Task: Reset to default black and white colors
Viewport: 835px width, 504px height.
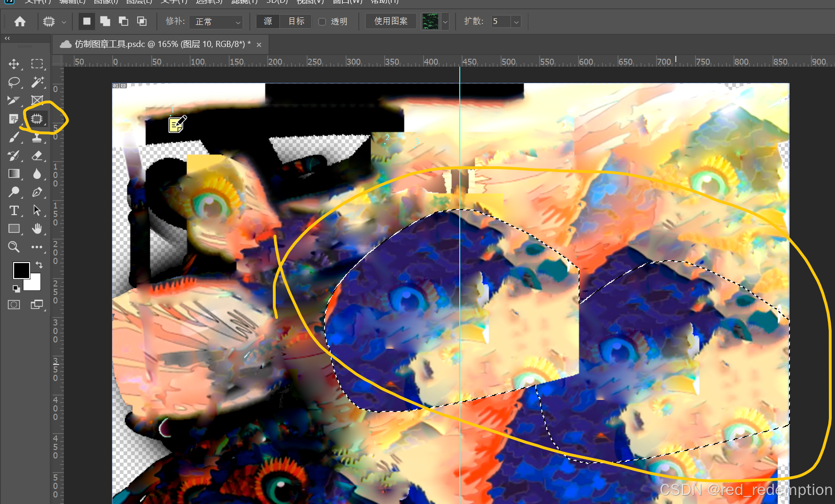Action: coord(16,288)
